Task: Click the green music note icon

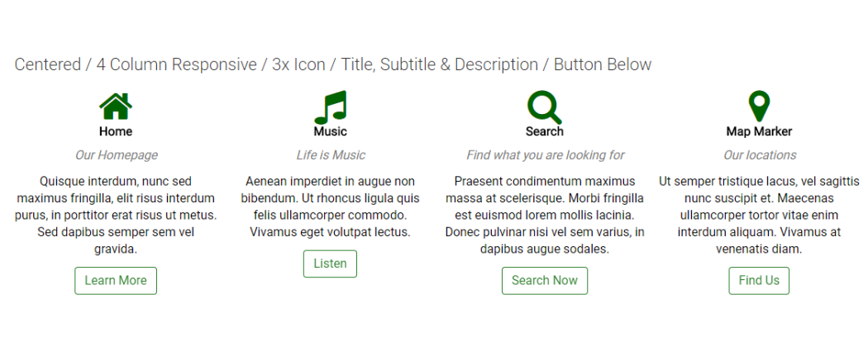Action: click(330, 107)
